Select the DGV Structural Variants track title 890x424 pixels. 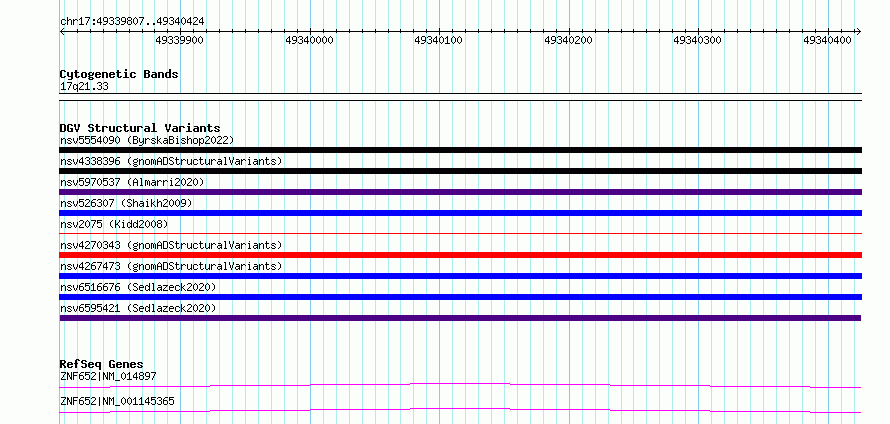coord(140,128)
